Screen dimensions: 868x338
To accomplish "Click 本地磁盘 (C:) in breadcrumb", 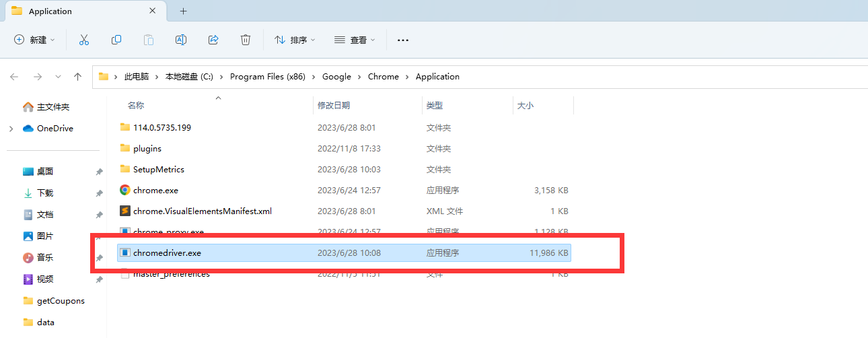I will (x=189, y=77).
